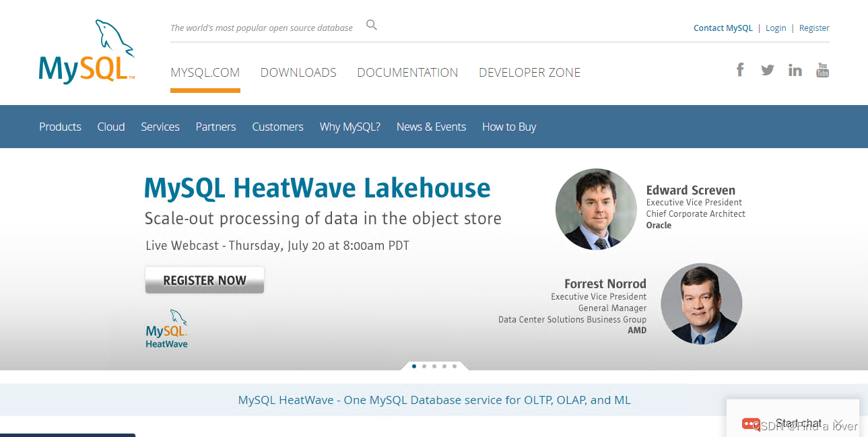This screenshot has height=437, width=868.
Task: Click the MySQL HeatWave Lakehouse headline
Action: click(318, 188)
